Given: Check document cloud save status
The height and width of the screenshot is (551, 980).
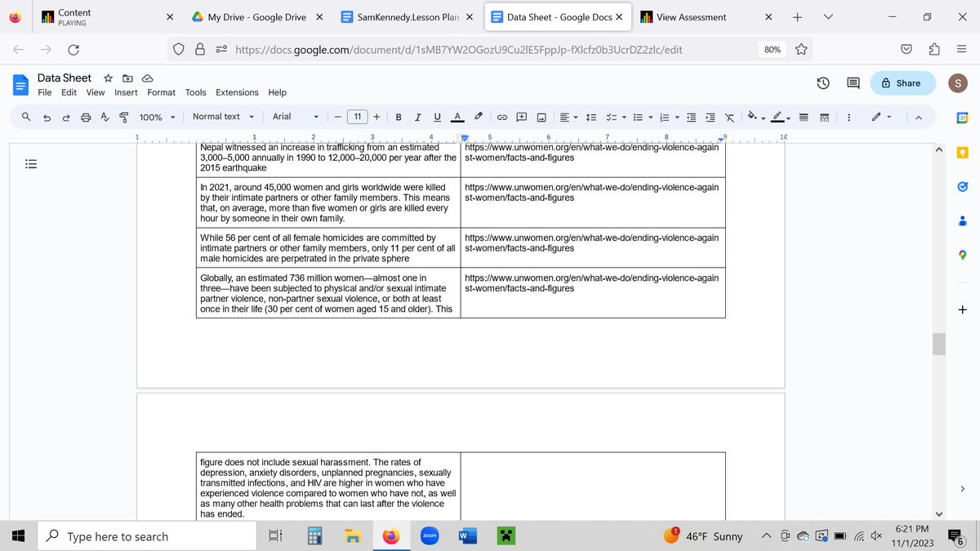Looking at the screenshot, I should point(148,78).
